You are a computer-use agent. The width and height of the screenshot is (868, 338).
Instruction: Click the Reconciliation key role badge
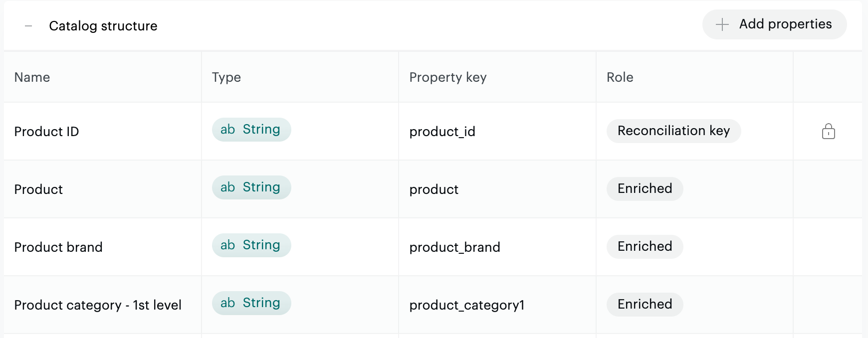coord(674,131)
